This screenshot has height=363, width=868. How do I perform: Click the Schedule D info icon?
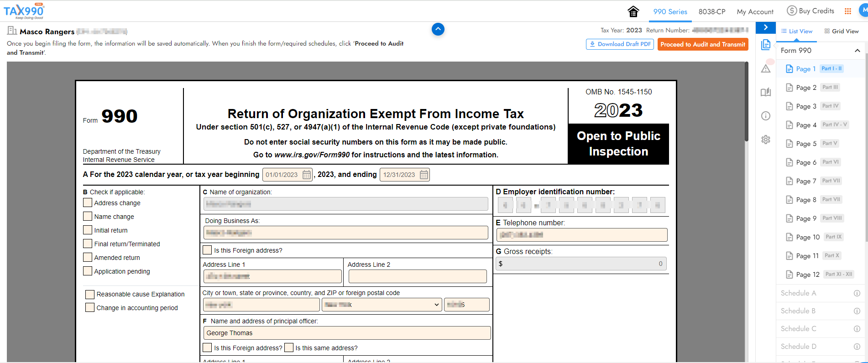857,347
